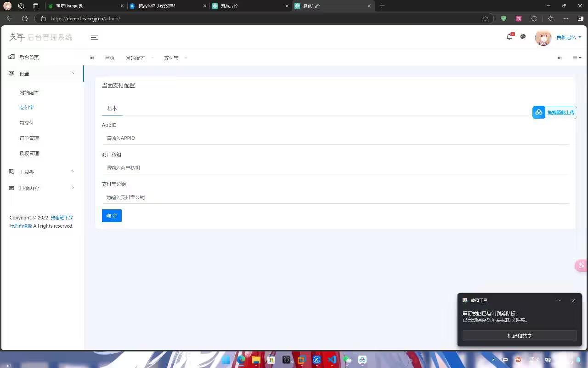Select 订单管理 in the sidebar

[x=29, y=138]
